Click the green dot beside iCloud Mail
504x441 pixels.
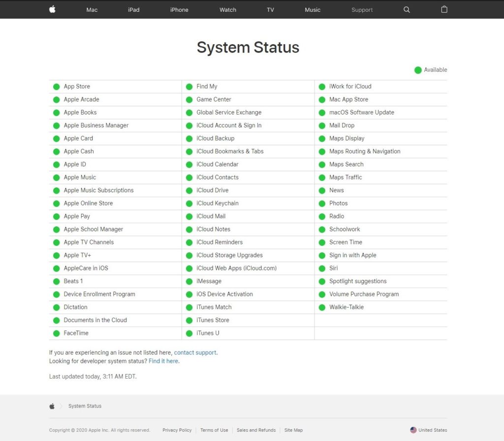click(x=189, y=216)
